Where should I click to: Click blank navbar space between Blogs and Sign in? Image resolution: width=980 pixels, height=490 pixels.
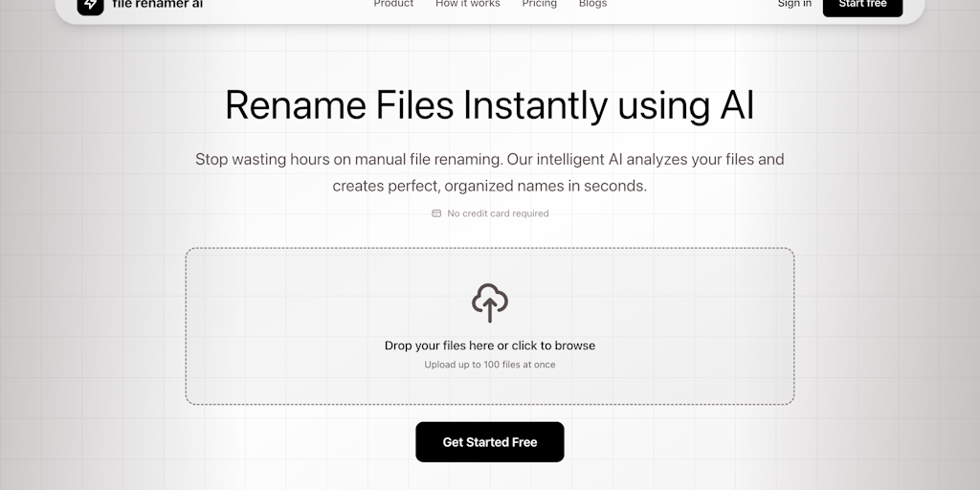tap(689, 6)
